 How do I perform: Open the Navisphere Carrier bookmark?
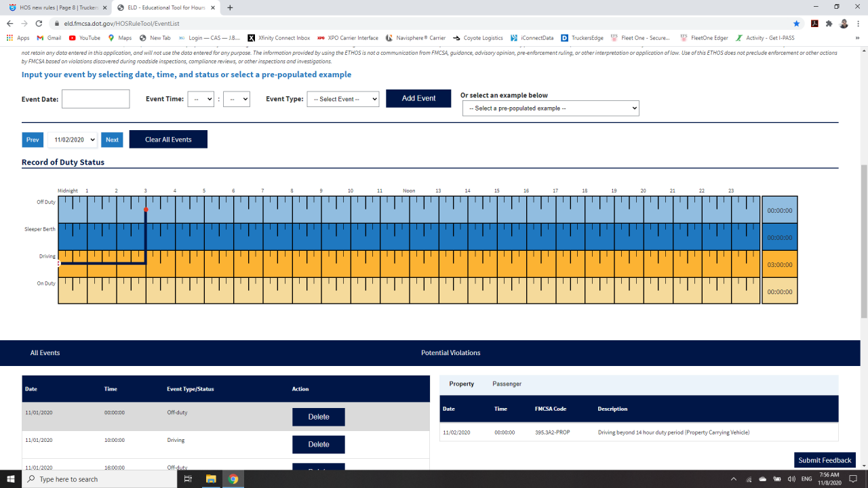416,38
